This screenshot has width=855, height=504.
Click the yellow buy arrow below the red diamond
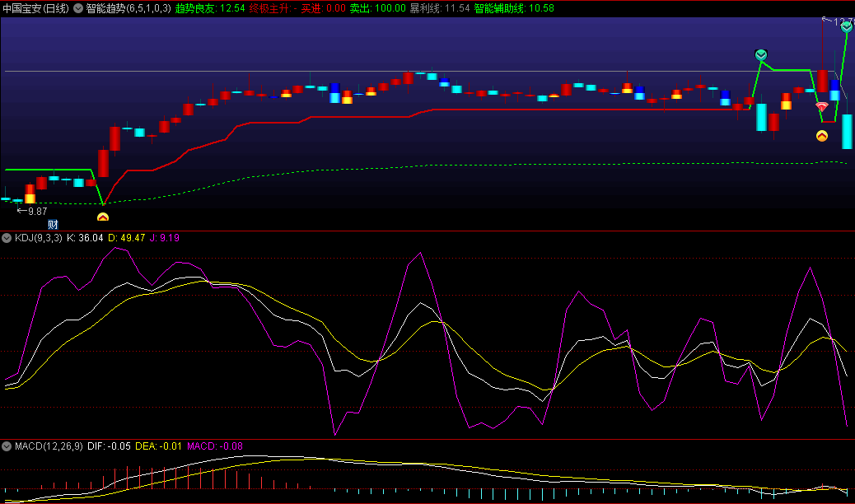(821, 136)
